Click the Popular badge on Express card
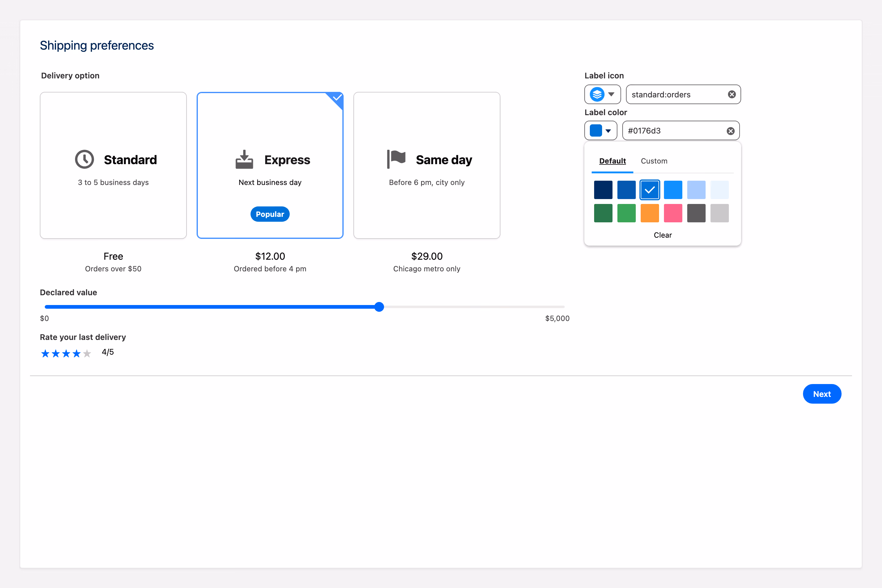This screenshot has height=588, width=882. [270, 214]
